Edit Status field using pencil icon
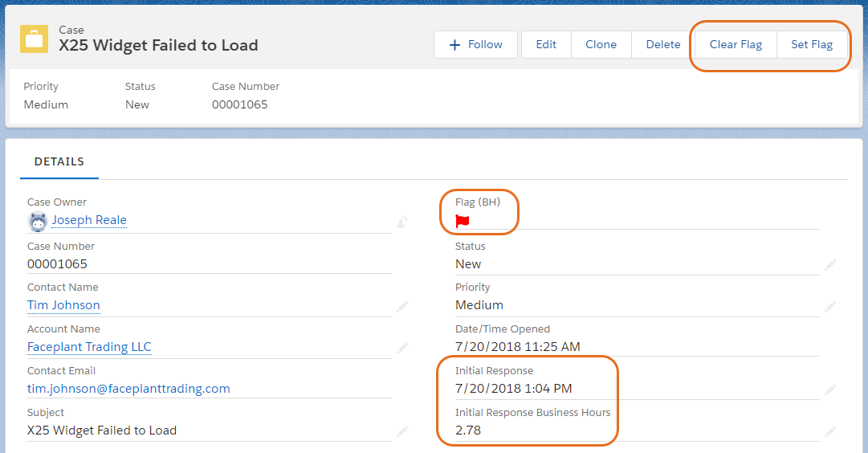 click(829, 265)
